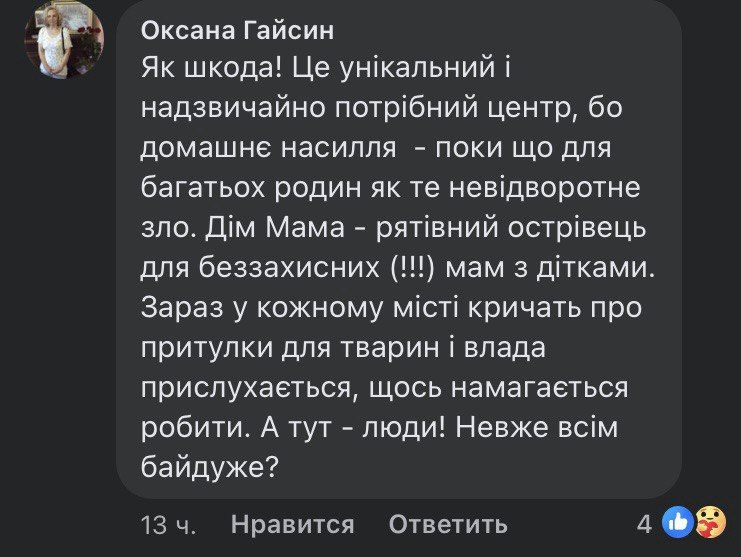Open the reactions count showing 4
Image resolution: width=741 pixels, height=557 pixels.
coord(644,523)
